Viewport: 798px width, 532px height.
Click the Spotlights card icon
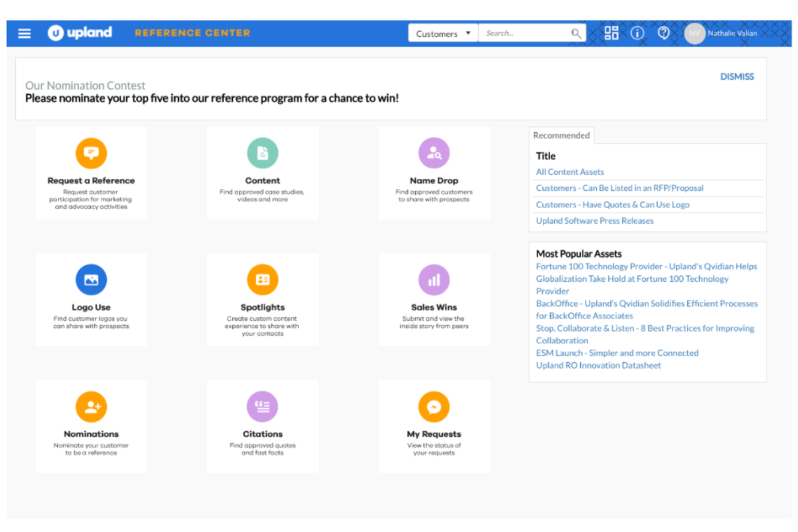point(263,280)
